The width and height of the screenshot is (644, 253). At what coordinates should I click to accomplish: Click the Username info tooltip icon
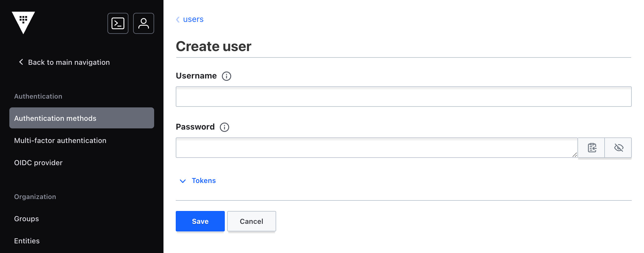227,76
